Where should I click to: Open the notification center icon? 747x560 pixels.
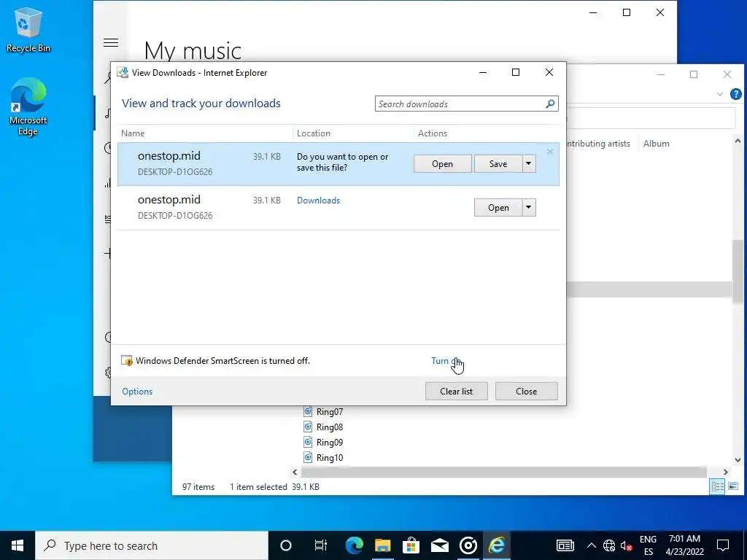(723, 545)
